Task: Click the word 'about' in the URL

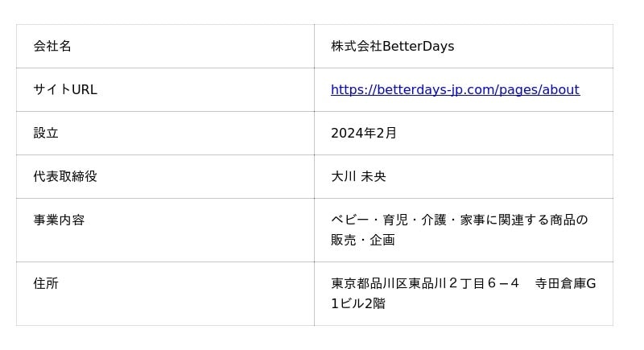Action: 560,90
